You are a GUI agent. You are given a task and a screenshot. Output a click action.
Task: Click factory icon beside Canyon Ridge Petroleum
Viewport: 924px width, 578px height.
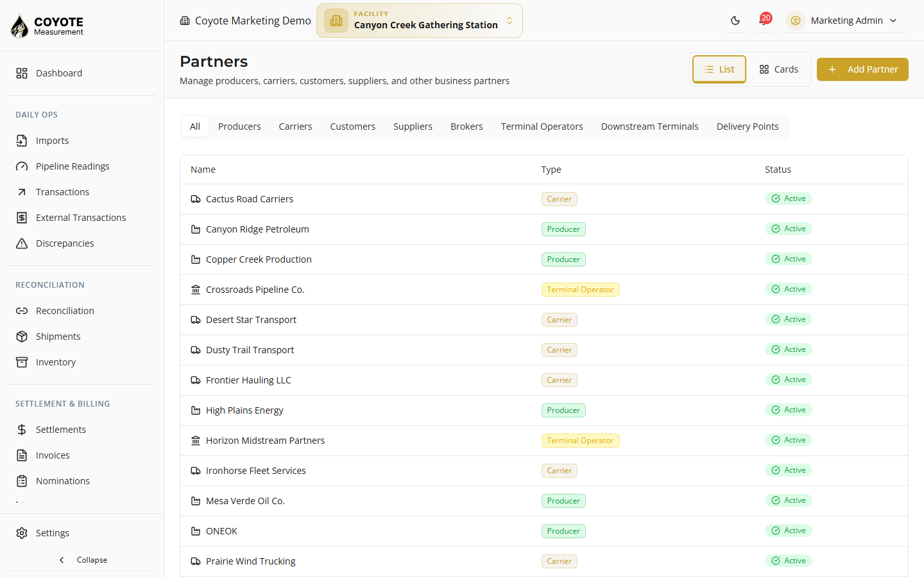[x=196, y=229]
